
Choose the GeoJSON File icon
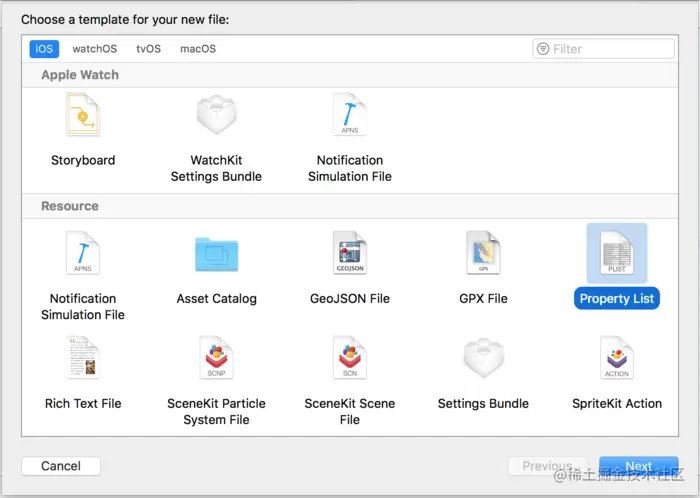350,253
